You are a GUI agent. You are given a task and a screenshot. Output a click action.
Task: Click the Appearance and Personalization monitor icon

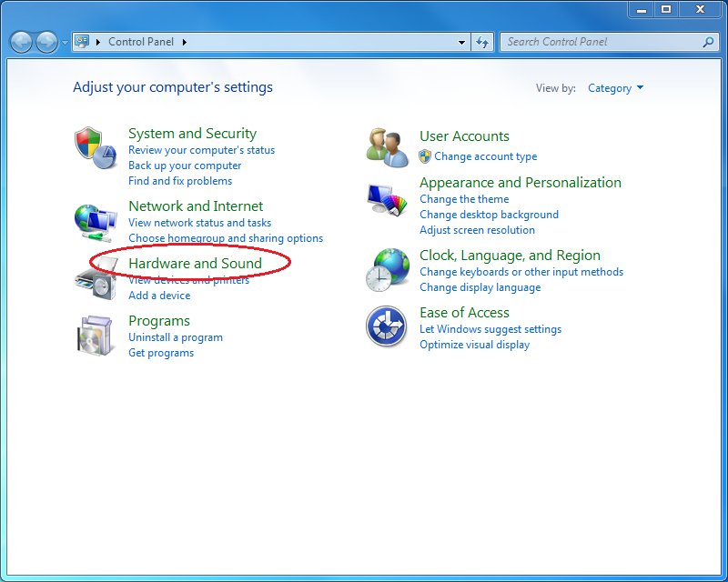tap(388, 199)
